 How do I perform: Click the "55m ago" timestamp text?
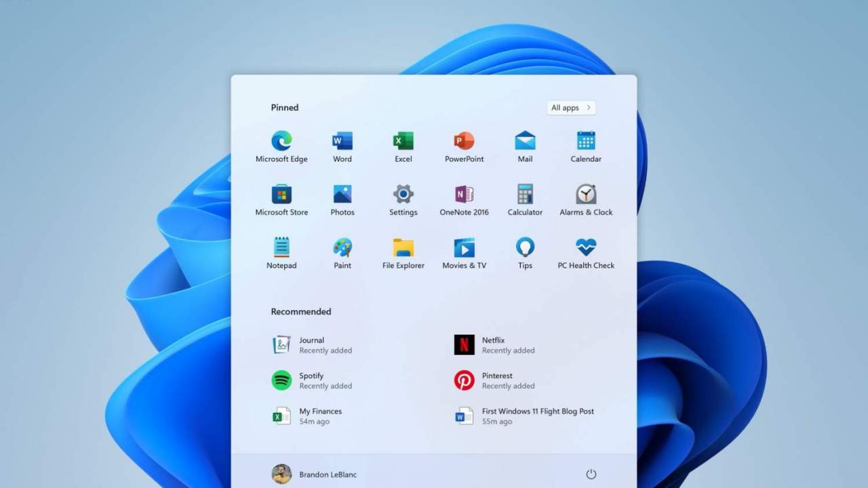(x=497, y=422)
